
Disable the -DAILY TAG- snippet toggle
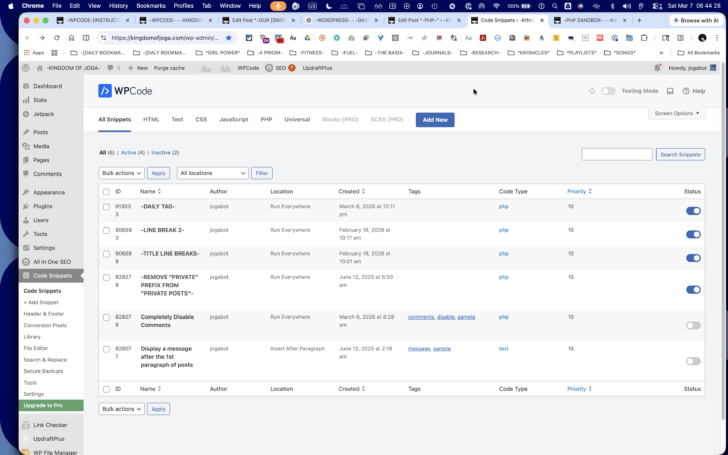point(693,211)
